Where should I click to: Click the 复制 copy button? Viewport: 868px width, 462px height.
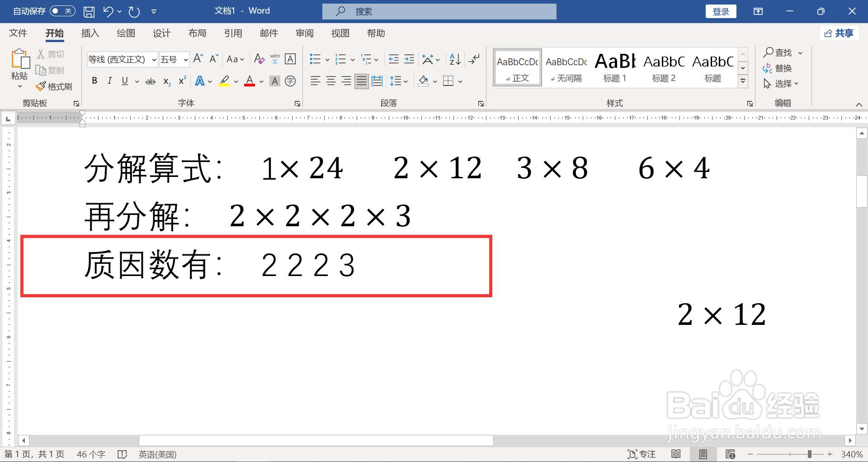click(51, 70)
